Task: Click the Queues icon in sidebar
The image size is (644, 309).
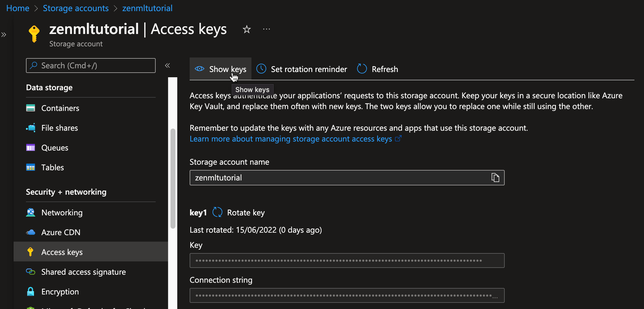Action: 31,148
